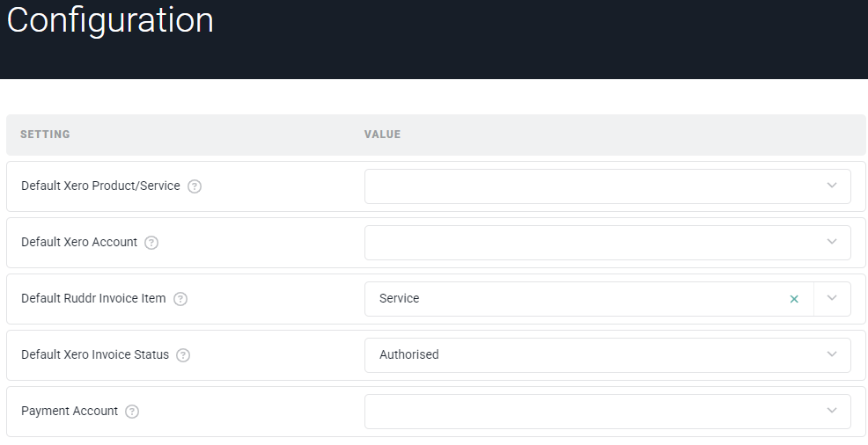Click question mark beside Default Xero Invoice Status
Image resolution: width=868 pixels, height=445 pixels.
point(183,355)
